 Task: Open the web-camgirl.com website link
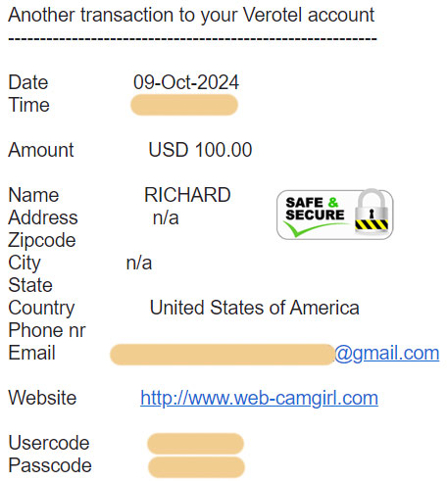click(x=259, y=398)
